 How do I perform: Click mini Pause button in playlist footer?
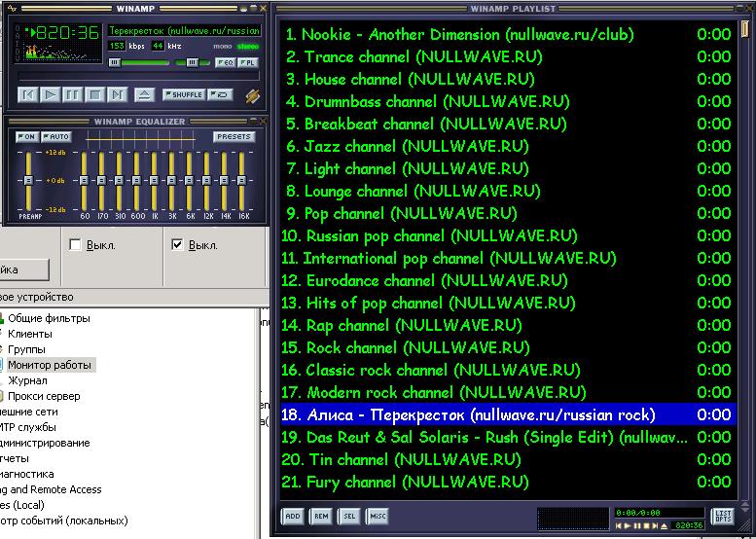pos(637,526)
